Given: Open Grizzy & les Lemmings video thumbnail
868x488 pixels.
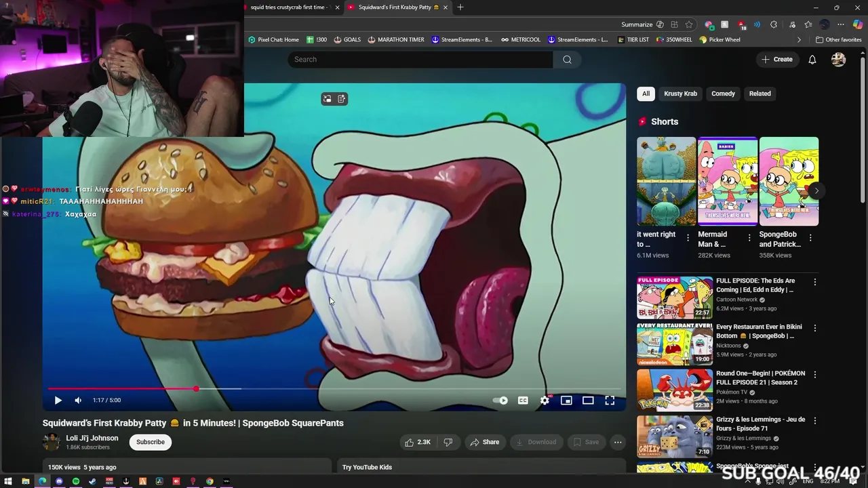Looking at the screenshot, I should click(x=675, y=436).
